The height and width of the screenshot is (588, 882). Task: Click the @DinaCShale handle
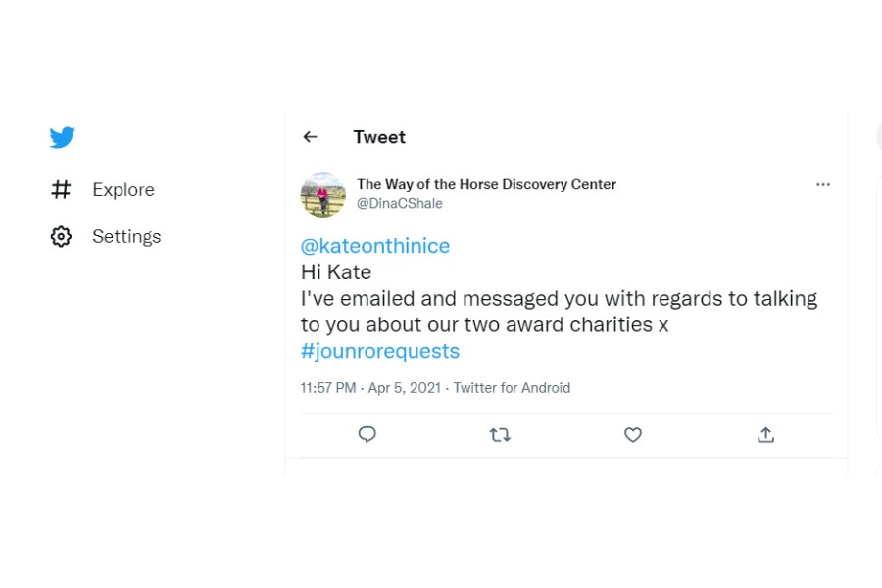pos(400,203)
